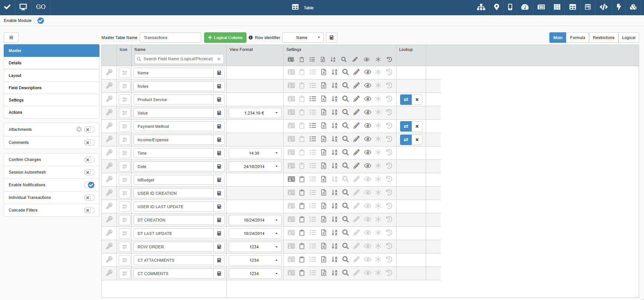
Task: Click the list icon in Payment Method row
Action: (x=313, y=126)
